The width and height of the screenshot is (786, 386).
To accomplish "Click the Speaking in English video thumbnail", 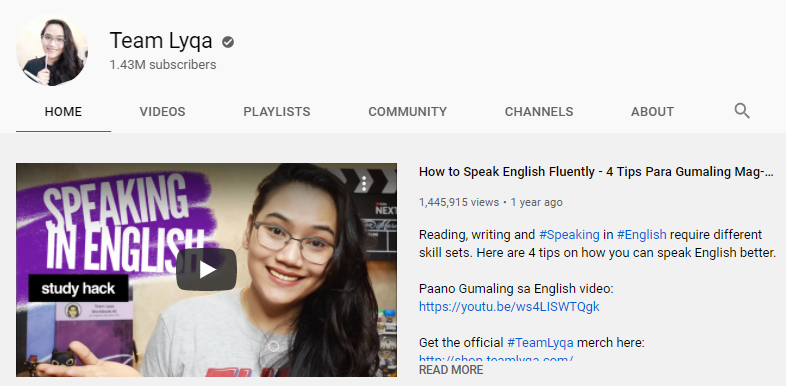I will tap(206, 270).
